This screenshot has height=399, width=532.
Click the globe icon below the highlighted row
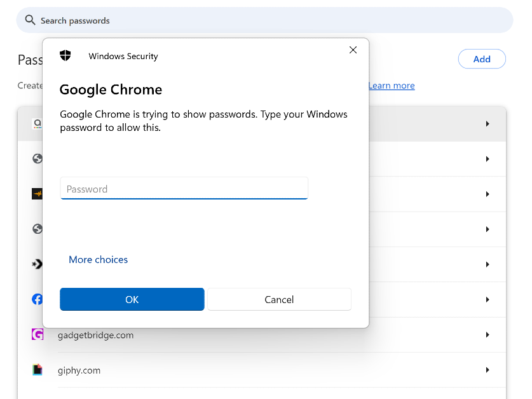pos(38,159)
